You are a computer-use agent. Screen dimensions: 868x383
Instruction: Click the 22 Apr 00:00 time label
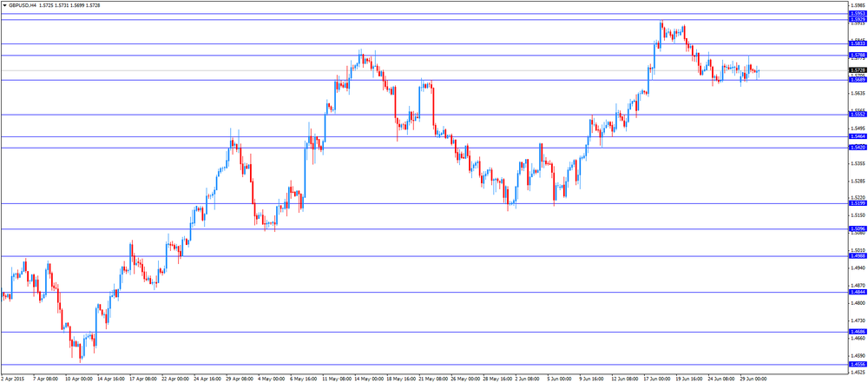(174, 379)
